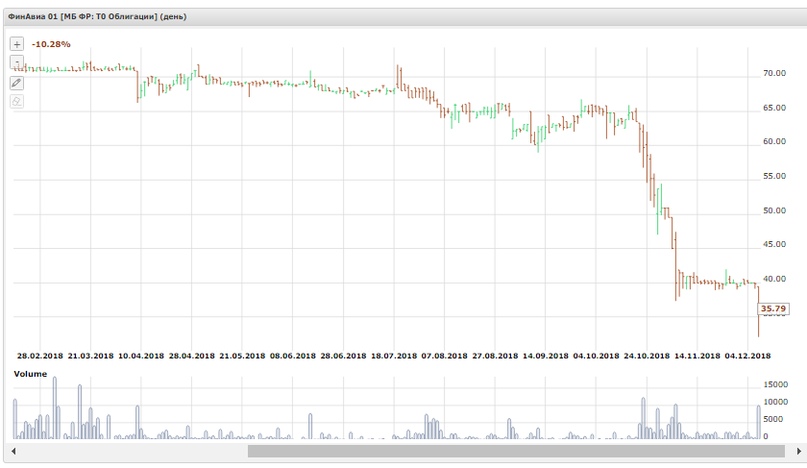Click the scrollbar left arrow
The image size is (807, 468).
coord(13,451)
